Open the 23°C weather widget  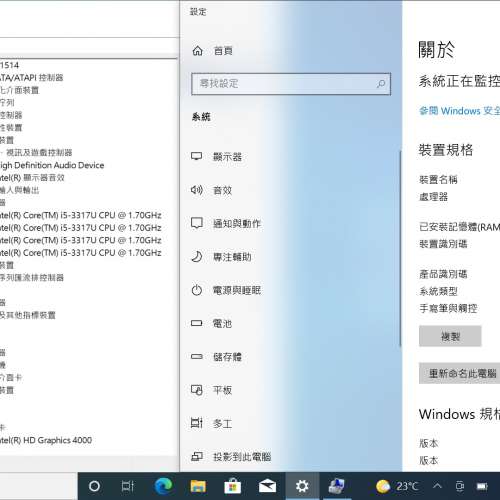(x=397, y=486)
